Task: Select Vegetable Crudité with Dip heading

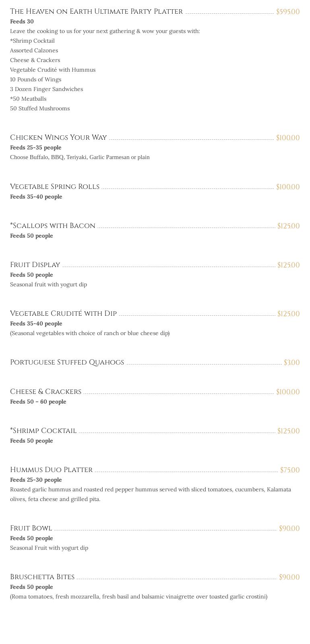Action: [x=63, y=314]
